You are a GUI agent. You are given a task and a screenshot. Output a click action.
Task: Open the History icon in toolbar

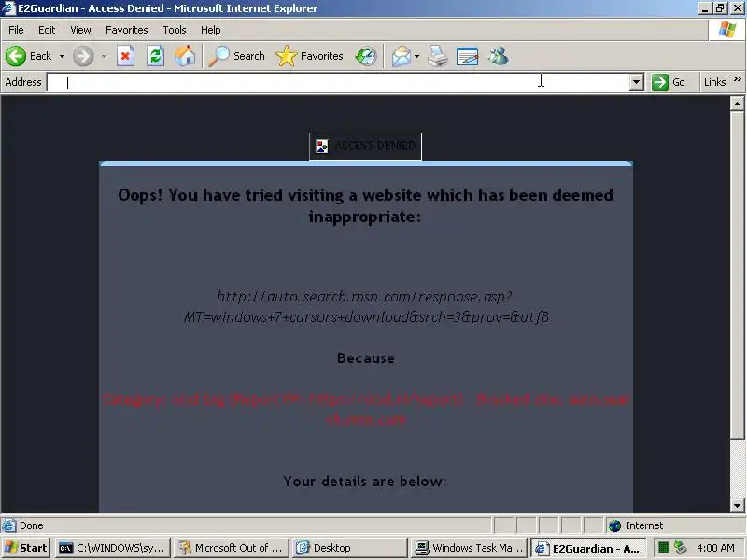pos(366,56)
